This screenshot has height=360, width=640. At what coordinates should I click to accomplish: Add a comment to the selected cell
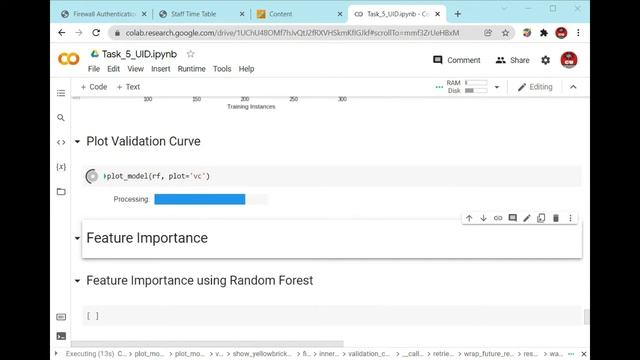click(513, 218)
